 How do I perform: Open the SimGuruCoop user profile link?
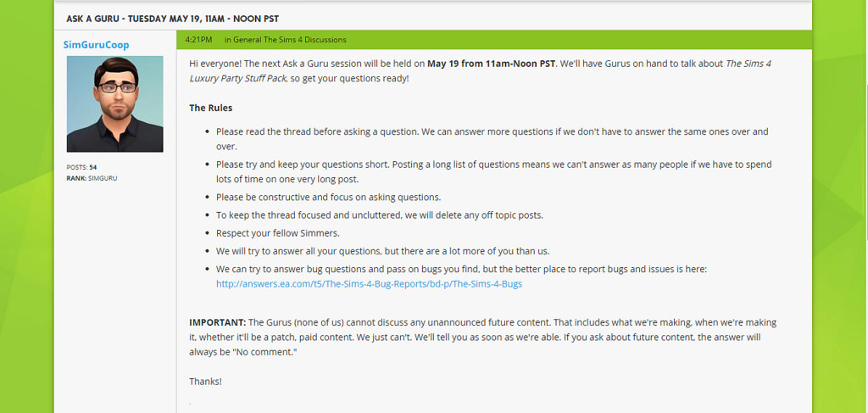click(96, 44)
